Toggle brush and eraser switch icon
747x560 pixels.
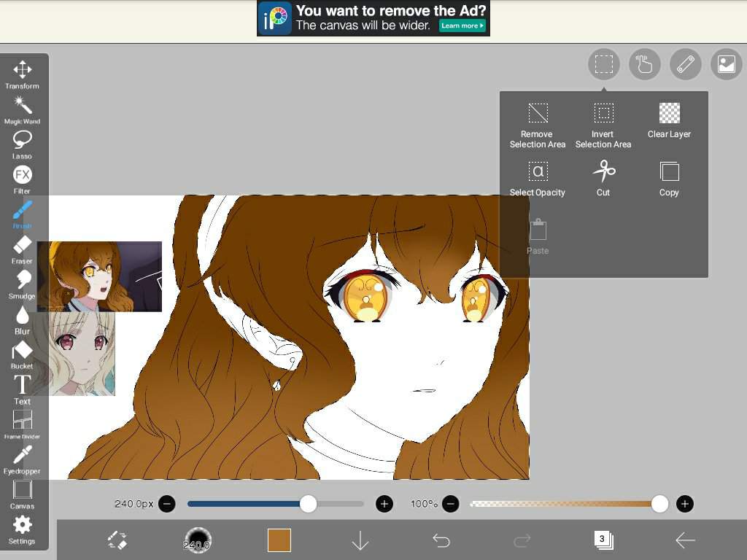[117, 540]
